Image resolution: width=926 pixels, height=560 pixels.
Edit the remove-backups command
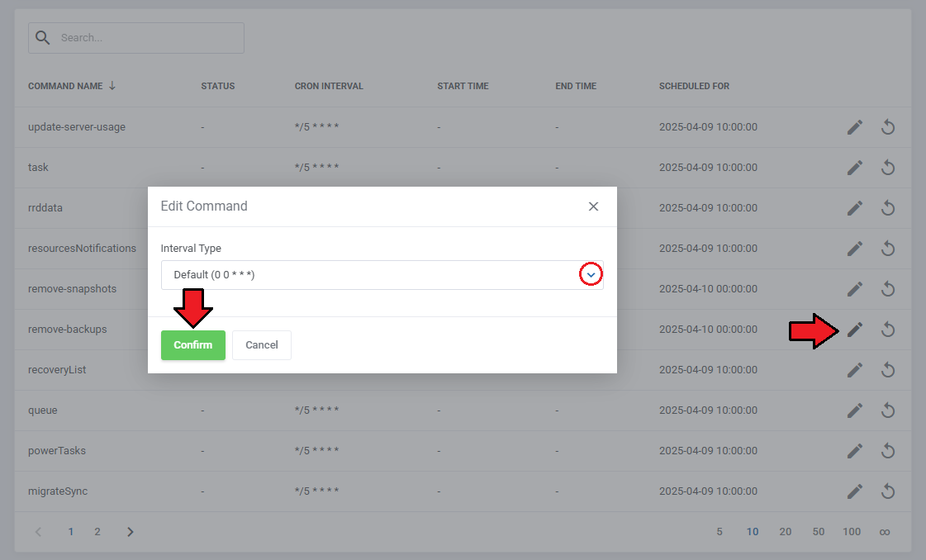coord(854,330)
